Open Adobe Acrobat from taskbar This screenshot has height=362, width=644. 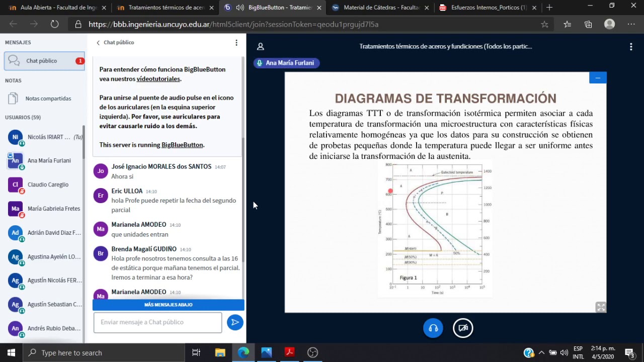click(289, 352)
